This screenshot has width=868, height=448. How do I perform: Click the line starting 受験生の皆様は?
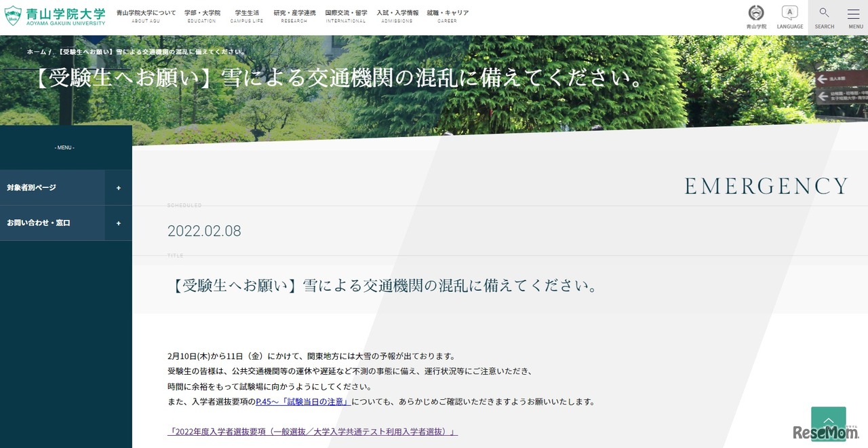coord(351,371)
